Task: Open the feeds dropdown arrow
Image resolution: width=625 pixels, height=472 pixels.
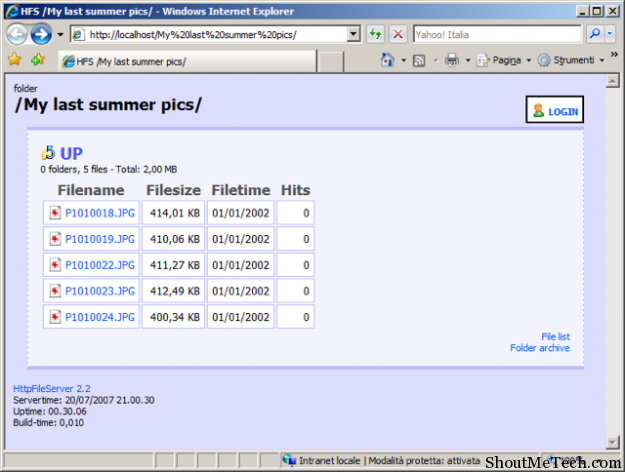Action: 436,61
